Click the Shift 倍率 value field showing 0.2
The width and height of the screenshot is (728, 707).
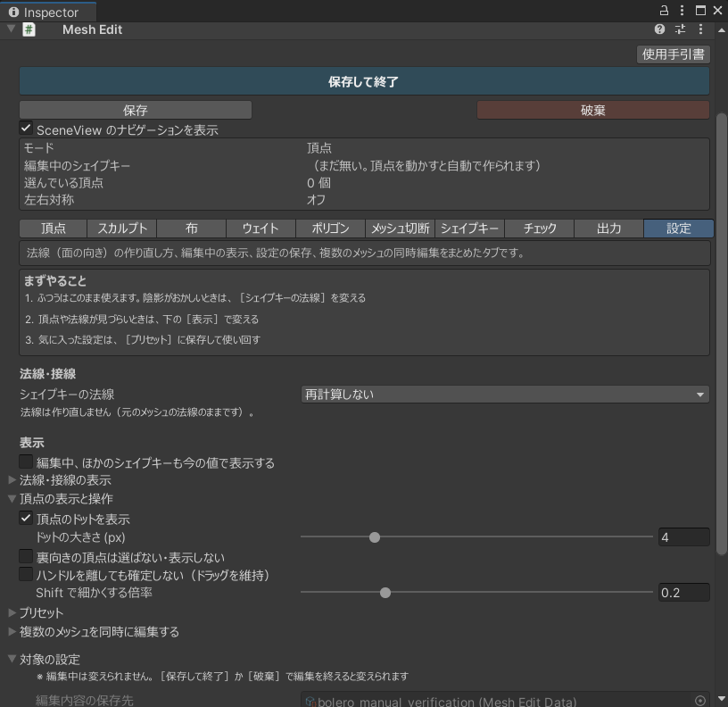pyautogui.click(x=684, y=592)
